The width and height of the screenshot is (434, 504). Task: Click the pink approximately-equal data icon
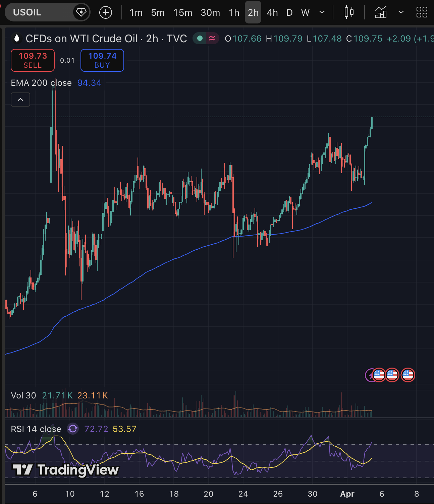212,39
